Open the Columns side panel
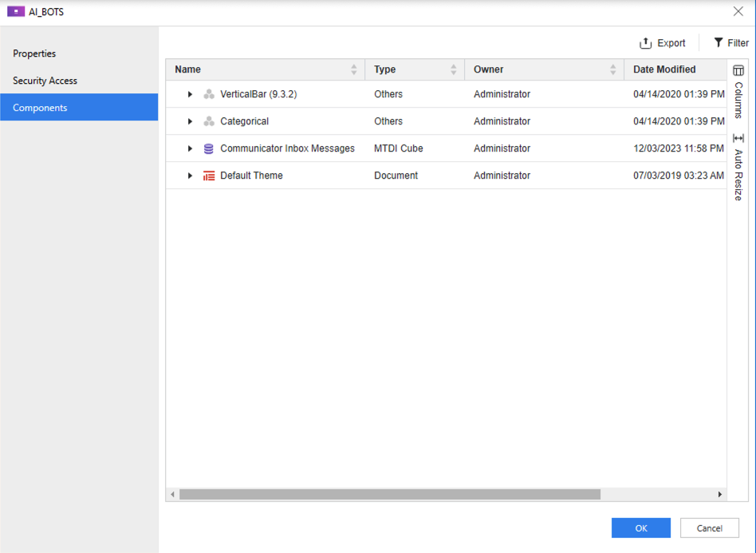 (x=738, y=89)
